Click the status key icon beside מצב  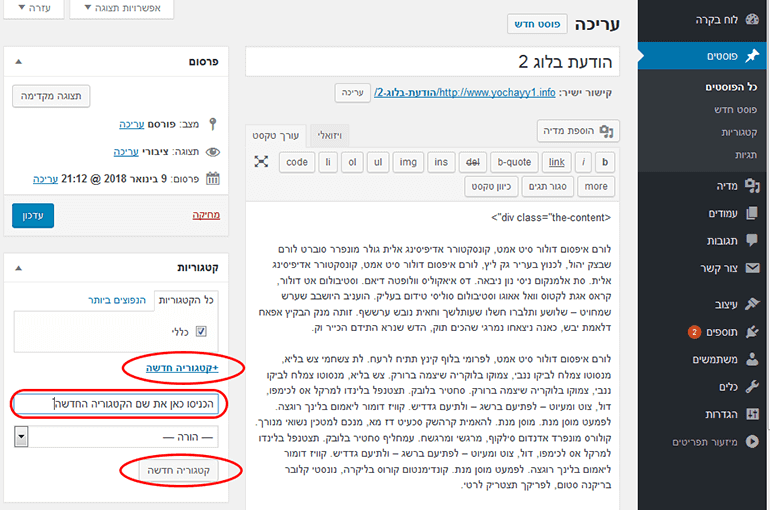click(x=213, y=124)
